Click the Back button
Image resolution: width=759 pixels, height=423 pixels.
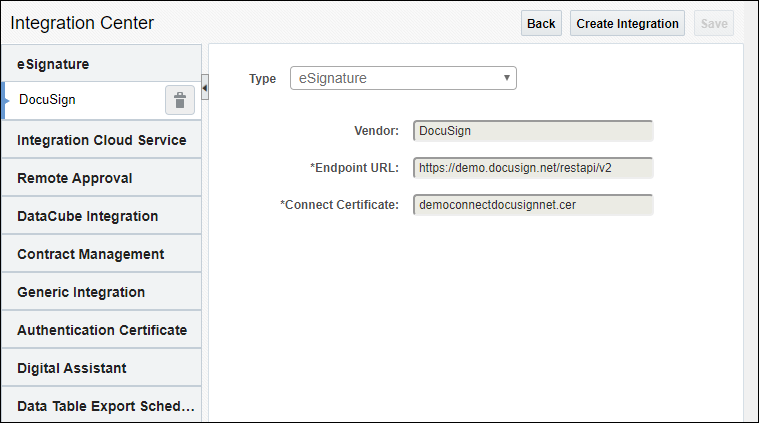coord(541,23)
